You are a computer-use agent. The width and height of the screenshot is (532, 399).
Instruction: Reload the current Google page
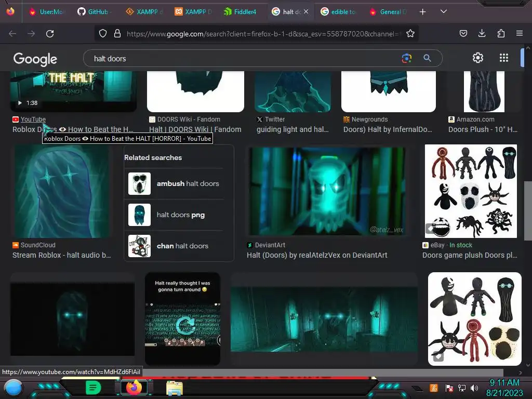50,34
